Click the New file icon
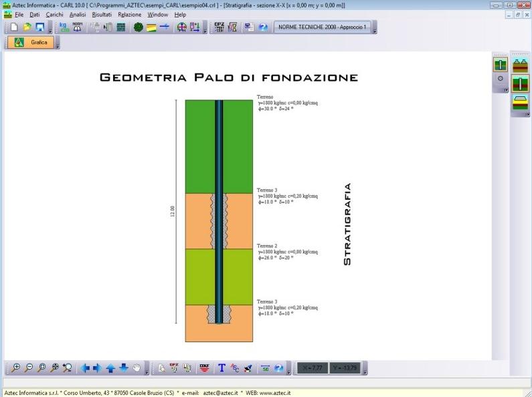The height and width of the screenshot is (397, 532). coord(15,27)
